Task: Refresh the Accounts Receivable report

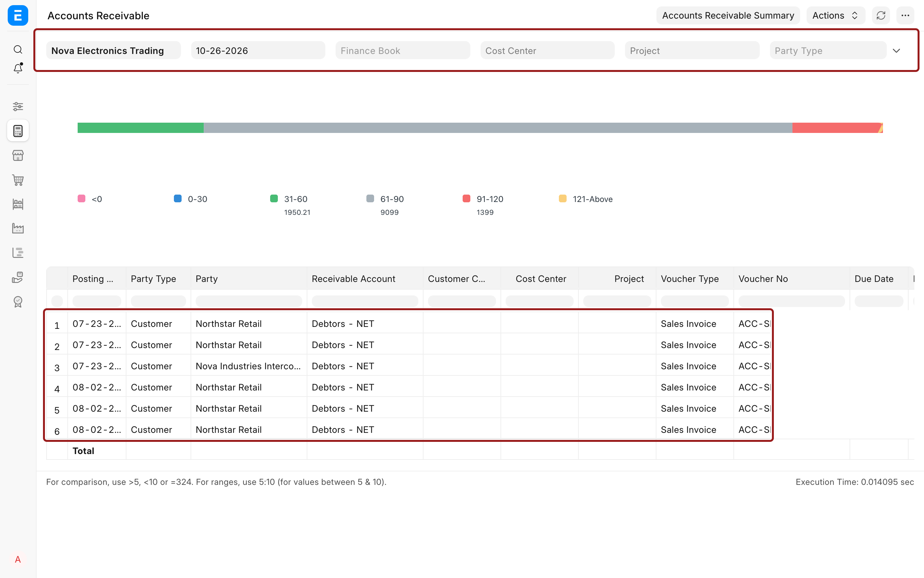Action: point(881,15)
